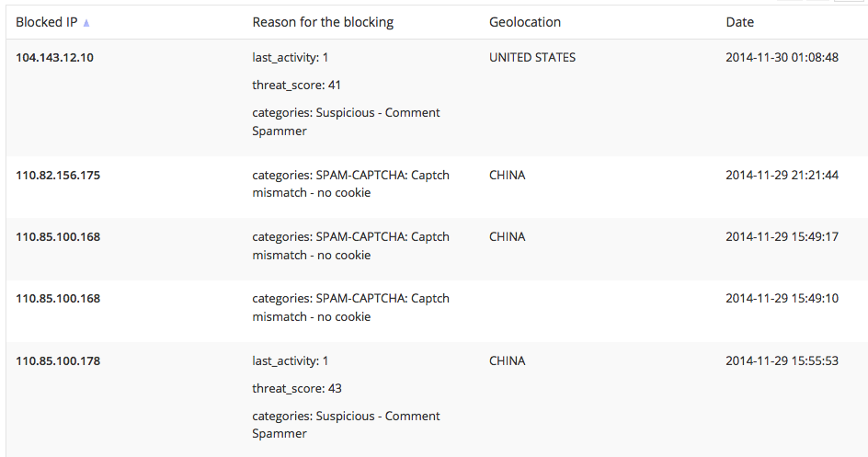Image resolution: width=868 pixels, height=457 pixels.
Task: Sort by Reason for the blocking column
Action: pyautogui.click(x=323, y=22)
